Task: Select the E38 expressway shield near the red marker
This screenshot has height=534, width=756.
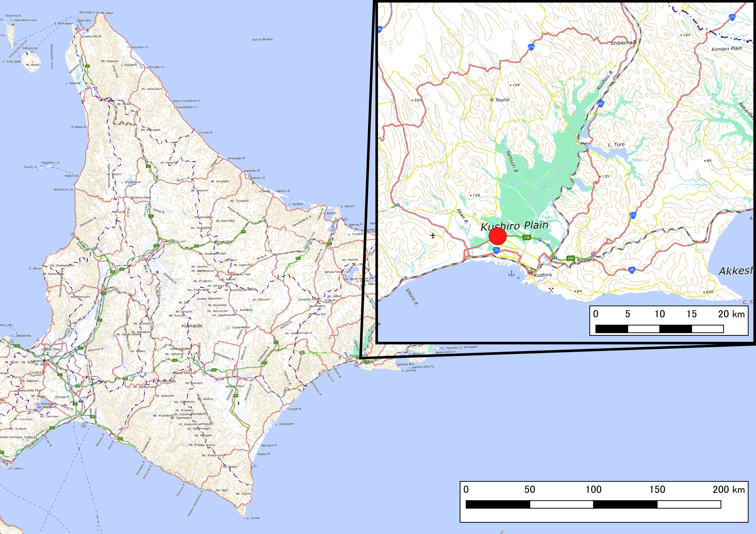Action: (x=527, y=237)
